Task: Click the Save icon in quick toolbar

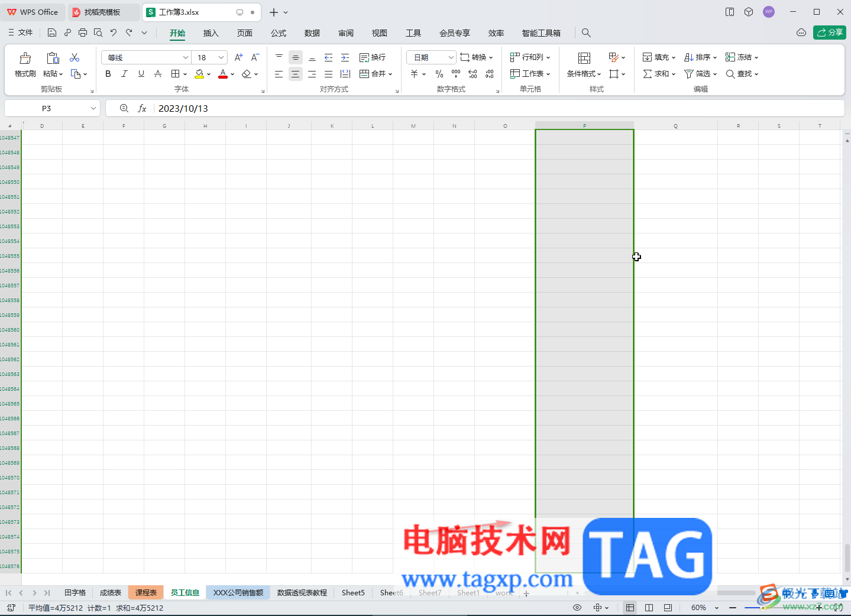Action: [x=52, y=33]
